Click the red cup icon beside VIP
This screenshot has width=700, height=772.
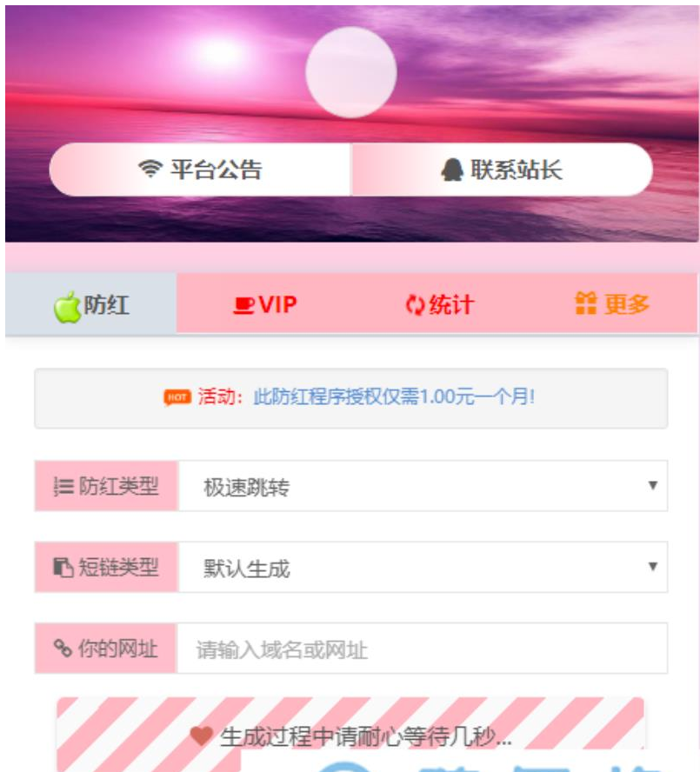click(x=243, y=305)
